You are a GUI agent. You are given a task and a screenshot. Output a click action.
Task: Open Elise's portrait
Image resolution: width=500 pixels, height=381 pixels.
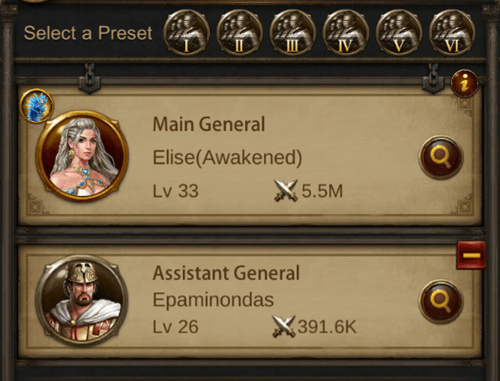(82, 157)
